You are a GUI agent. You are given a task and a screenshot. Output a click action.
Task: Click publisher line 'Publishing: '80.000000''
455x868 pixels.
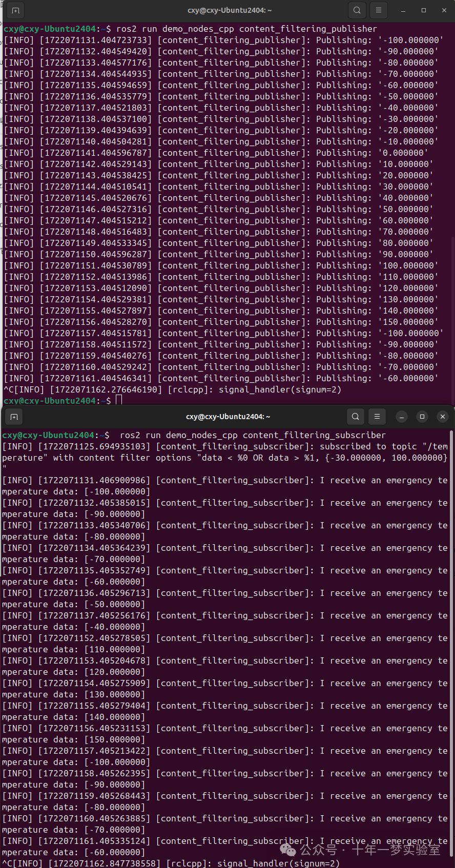(x=218, y=243)
